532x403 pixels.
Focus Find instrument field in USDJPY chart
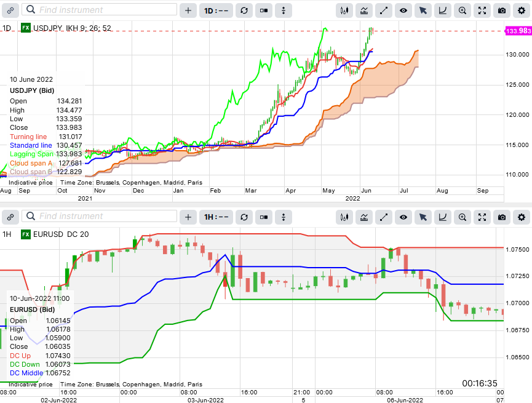pos(100,10)
